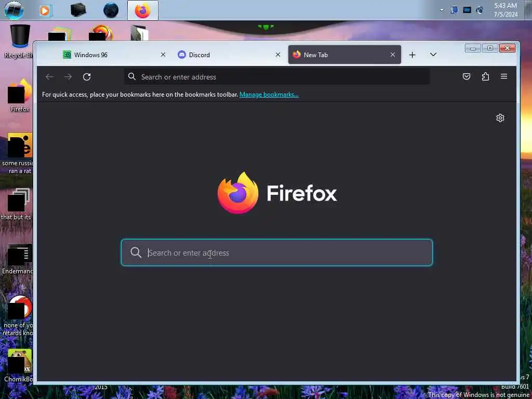
Task: Click the Show desktop strip
Action: tap(528, 10)
